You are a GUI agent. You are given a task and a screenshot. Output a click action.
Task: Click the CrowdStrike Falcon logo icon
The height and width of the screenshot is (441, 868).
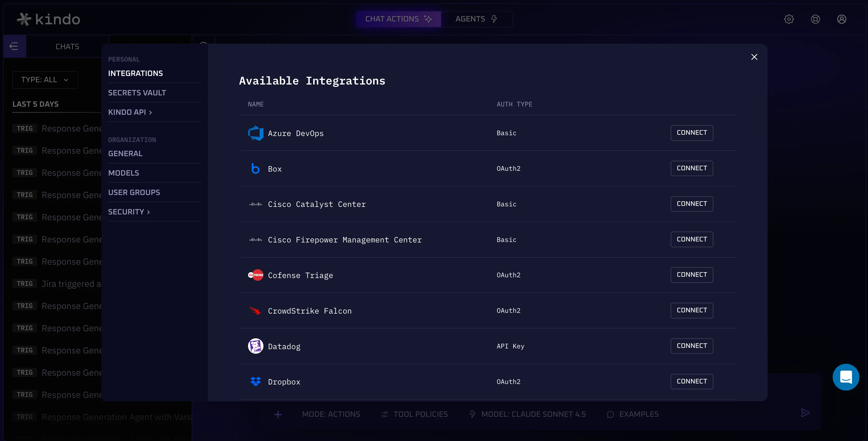tap(255, 311)
